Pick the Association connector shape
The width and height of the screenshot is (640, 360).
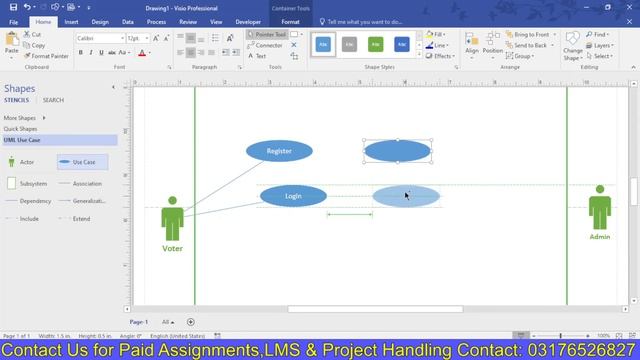tap(81, 184)
